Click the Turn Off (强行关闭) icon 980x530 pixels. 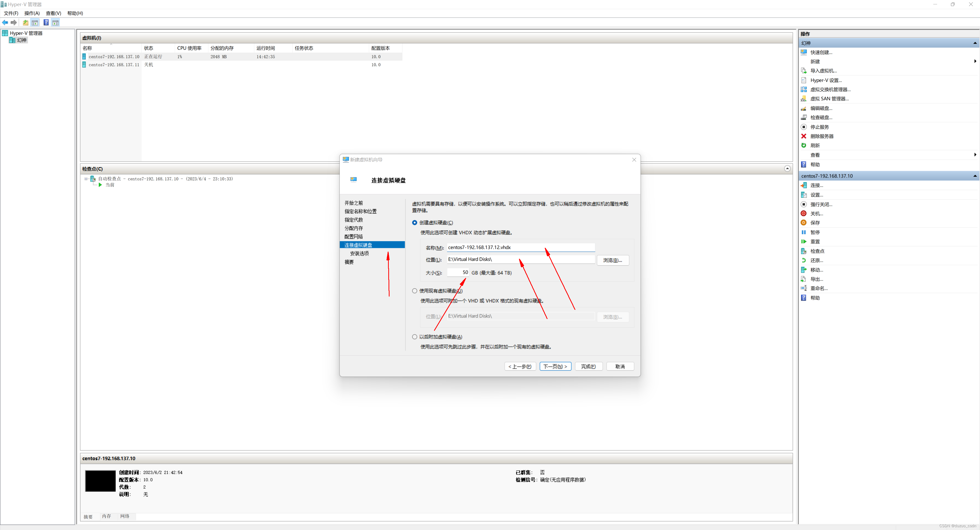[804, 204]
